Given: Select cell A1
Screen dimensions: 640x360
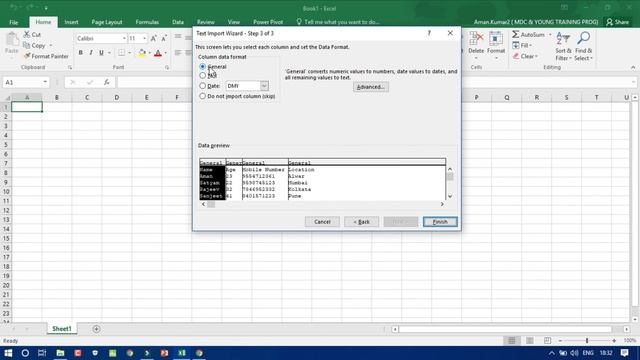Looking at the screenshot, I should 27,107.
